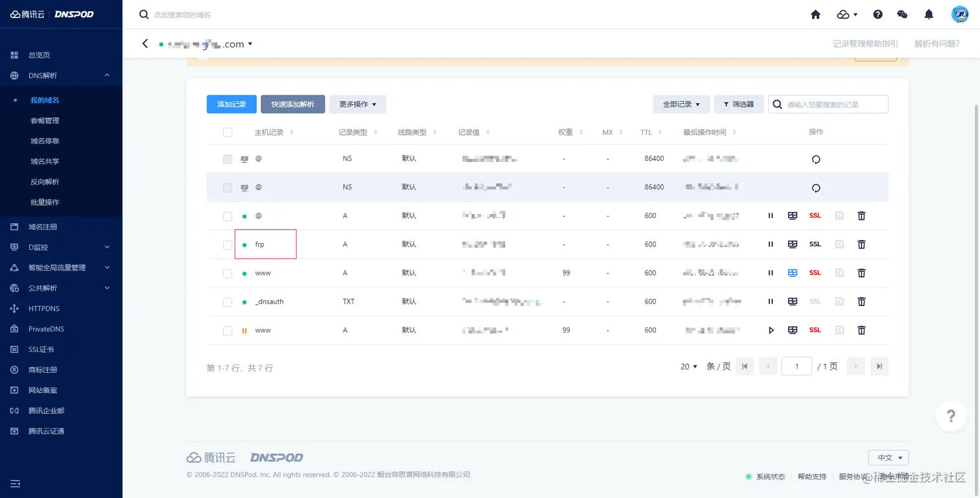Delete the frp record
980x498 pixels.
coord(861,244)
